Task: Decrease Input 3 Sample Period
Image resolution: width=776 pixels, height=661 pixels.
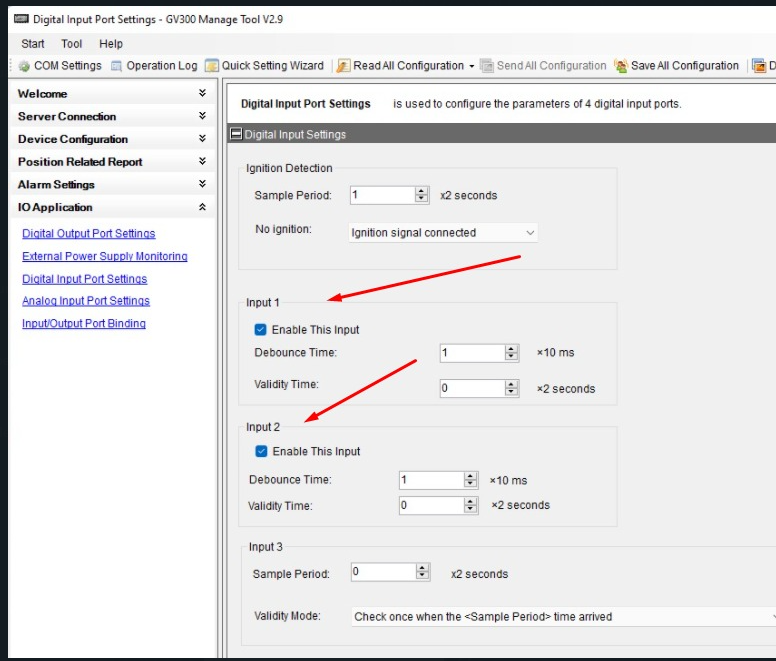Action: tap(423, 576)
